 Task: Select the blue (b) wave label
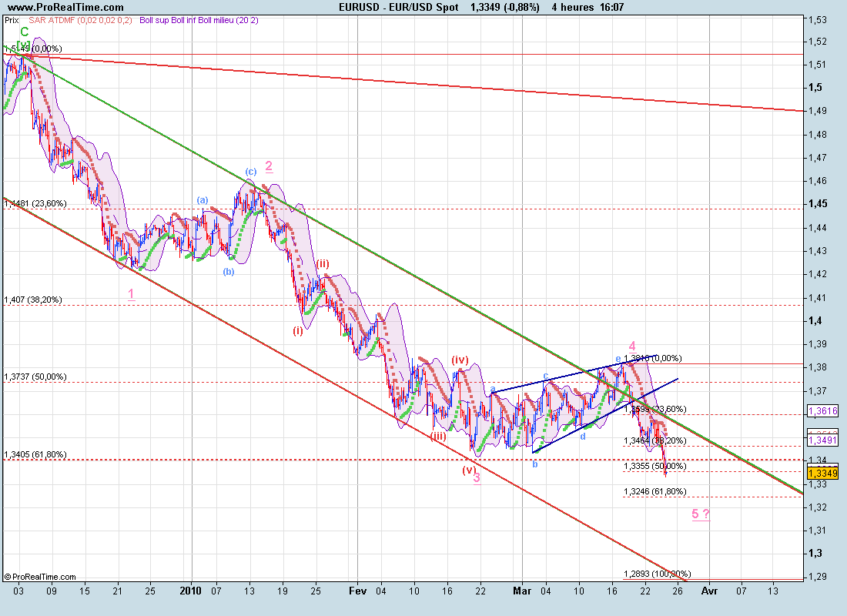(x=229, y=271)
